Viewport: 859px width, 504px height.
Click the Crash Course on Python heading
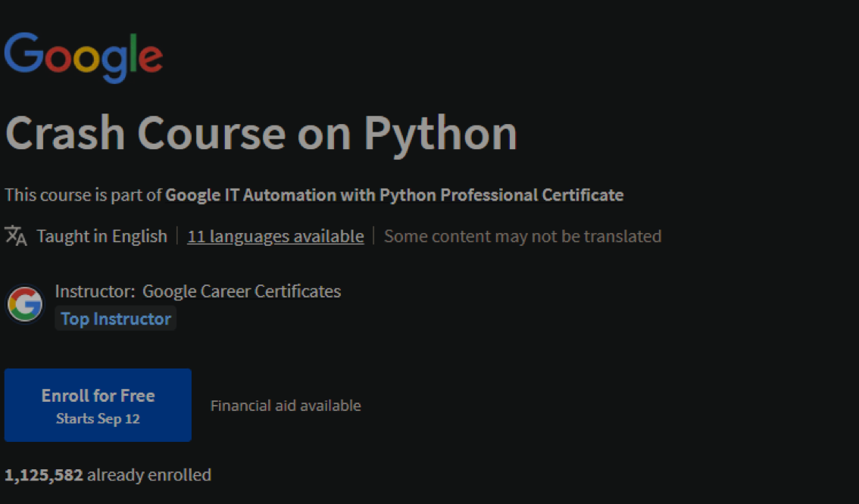(261, 133)
